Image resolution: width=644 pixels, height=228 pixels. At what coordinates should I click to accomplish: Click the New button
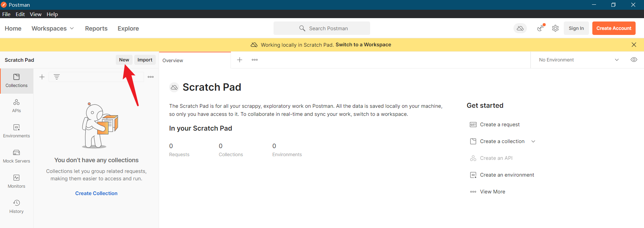coord(124,60)
